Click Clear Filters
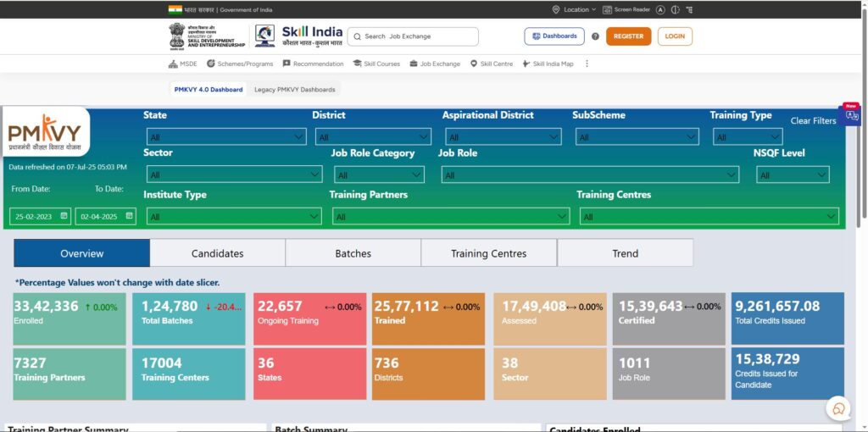Image resolution: width=868 pixels, height=432 pixels. click(813, 121)
